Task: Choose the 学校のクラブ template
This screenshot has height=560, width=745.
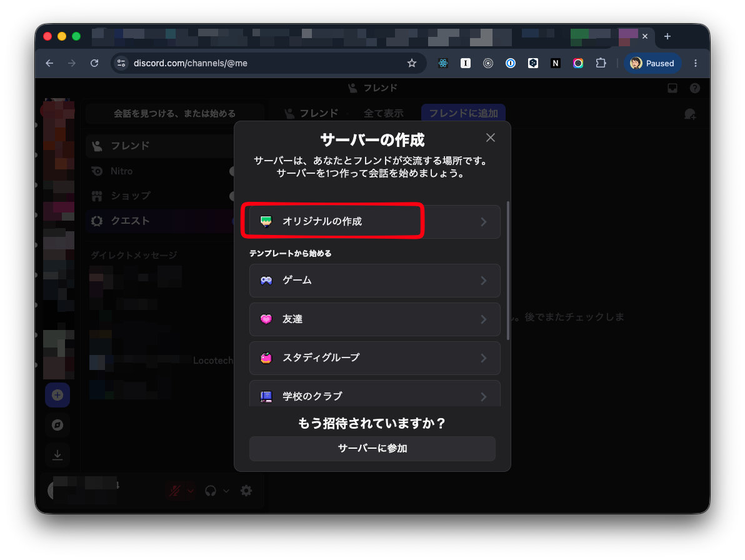Action: [374, 394]
